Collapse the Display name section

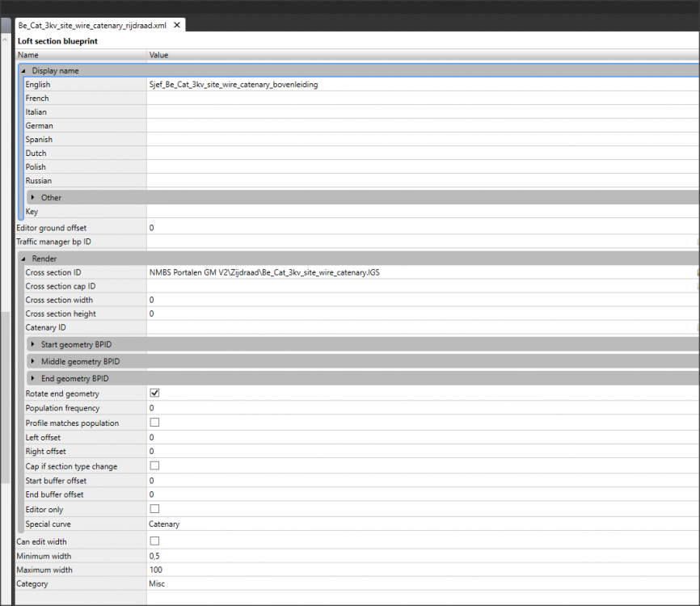point(23,71)
